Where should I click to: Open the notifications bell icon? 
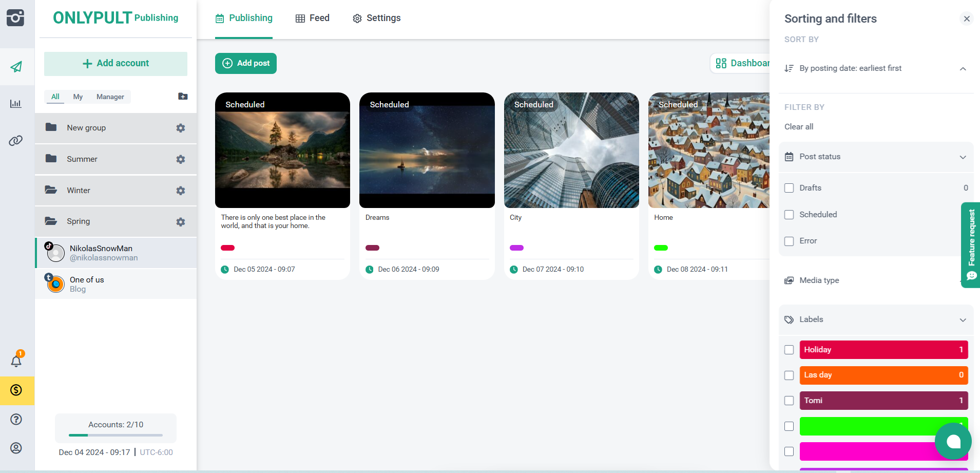tap(16, 361)
